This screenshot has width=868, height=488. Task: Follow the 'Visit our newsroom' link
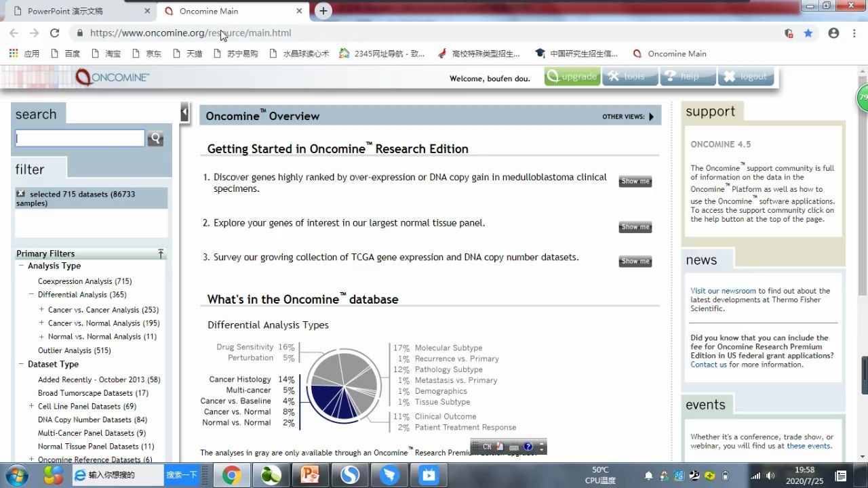[x=723, y=291]
